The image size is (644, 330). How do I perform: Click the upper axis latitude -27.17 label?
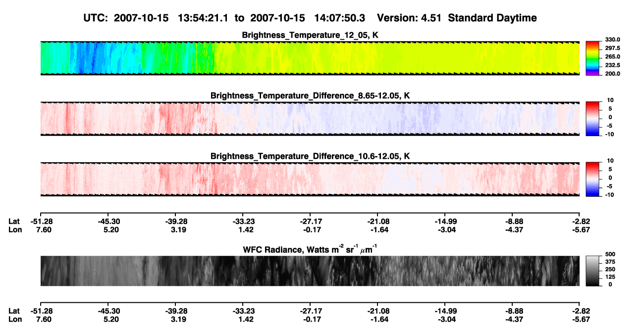(310, 222)
